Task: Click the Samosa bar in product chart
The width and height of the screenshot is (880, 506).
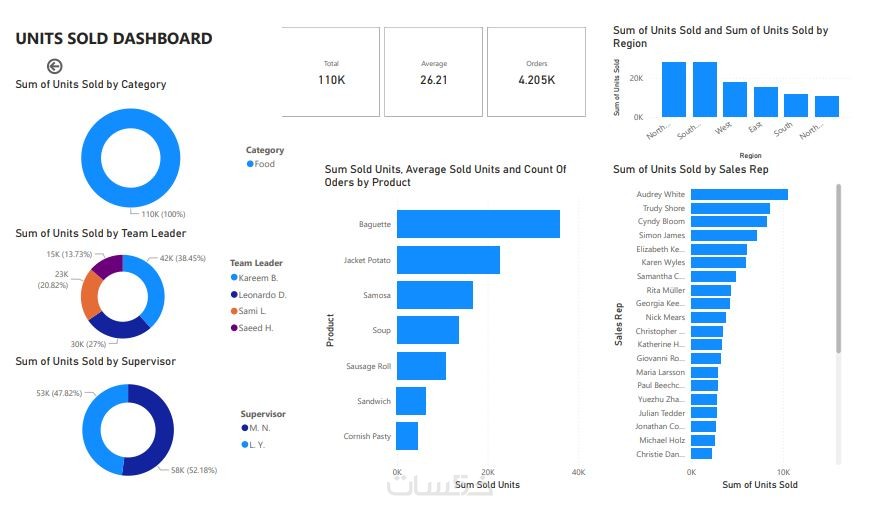Action: (434, 295)
